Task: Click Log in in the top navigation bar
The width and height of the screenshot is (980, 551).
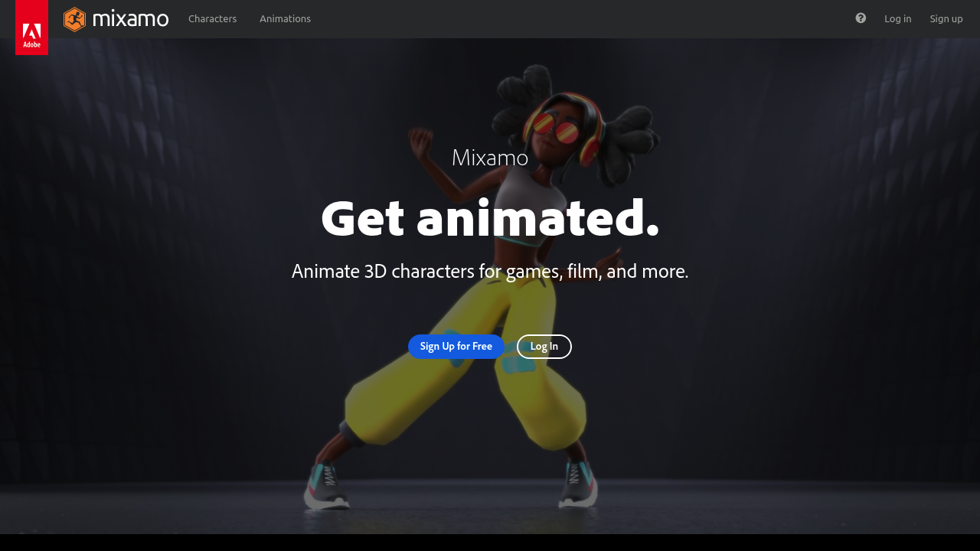Action: pyautogui.click(x=898, y=19)
